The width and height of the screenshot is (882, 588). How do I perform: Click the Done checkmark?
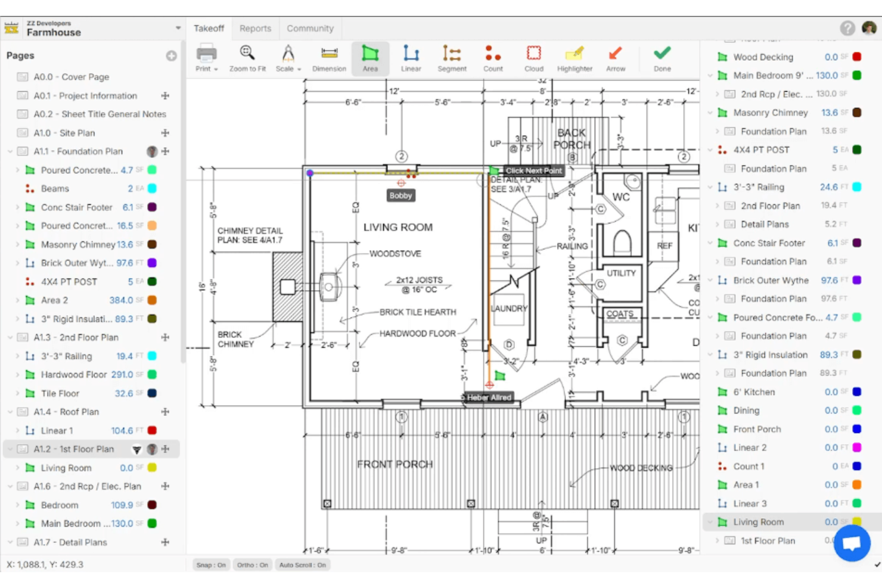pos(662,58)
